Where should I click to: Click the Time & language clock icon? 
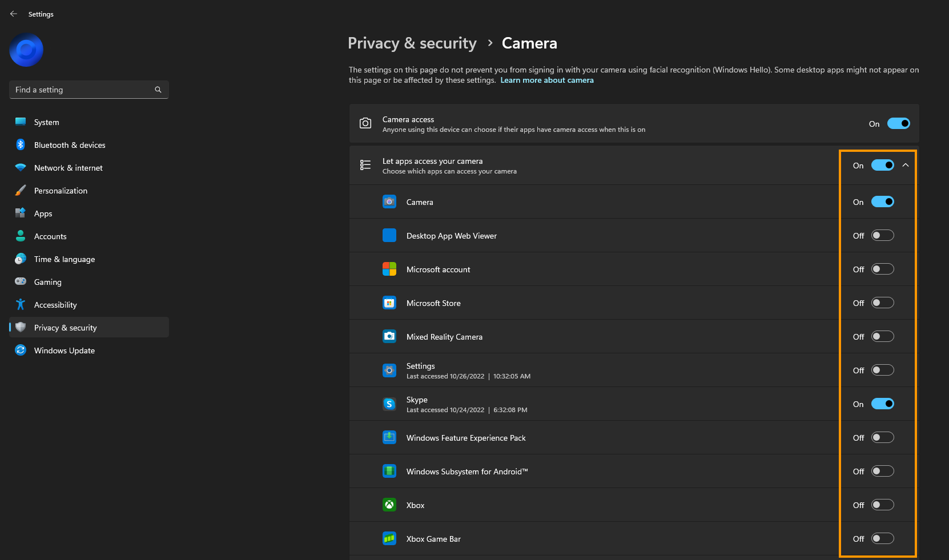click(x=21, y=259)
